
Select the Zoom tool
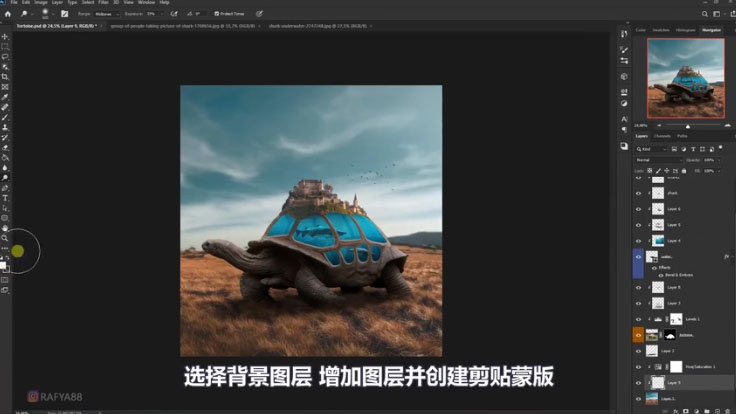coord(5,238)
